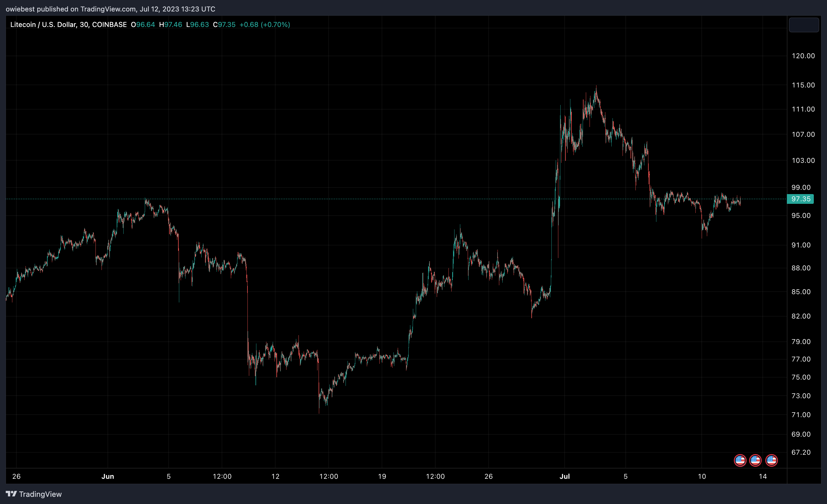Click the COINBASE exchange label in legend
827x504 pixels.
109,24
